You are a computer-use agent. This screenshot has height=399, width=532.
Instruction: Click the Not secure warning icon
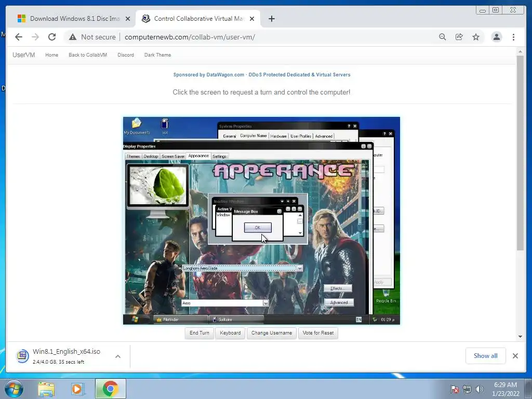(x=73, y=37)
